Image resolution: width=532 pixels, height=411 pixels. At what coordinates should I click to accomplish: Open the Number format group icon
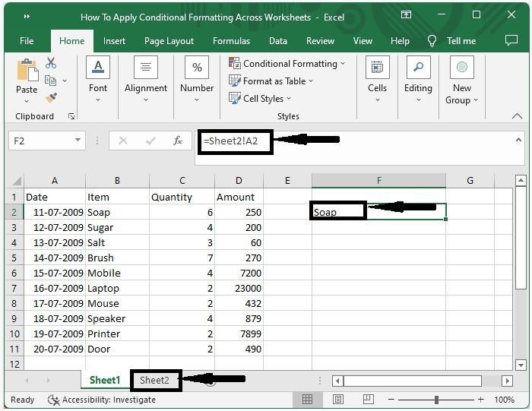197,68
